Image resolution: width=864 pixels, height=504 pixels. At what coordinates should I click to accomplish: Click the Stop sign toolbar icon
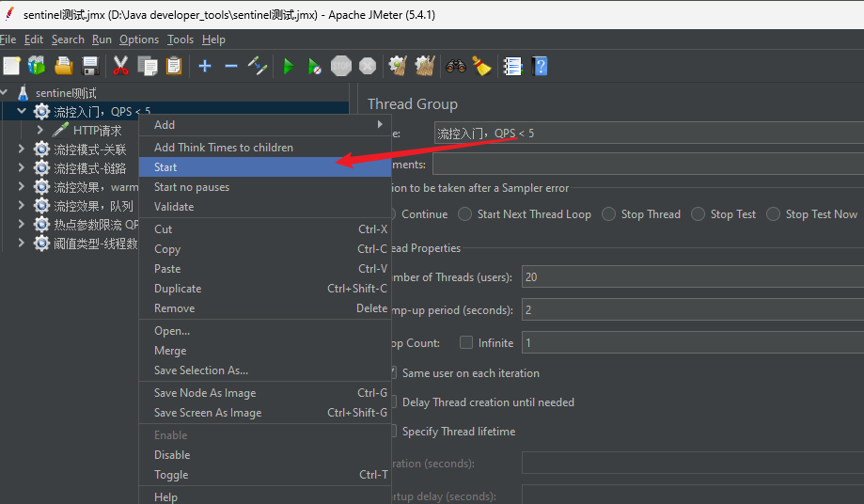(341, 66)
